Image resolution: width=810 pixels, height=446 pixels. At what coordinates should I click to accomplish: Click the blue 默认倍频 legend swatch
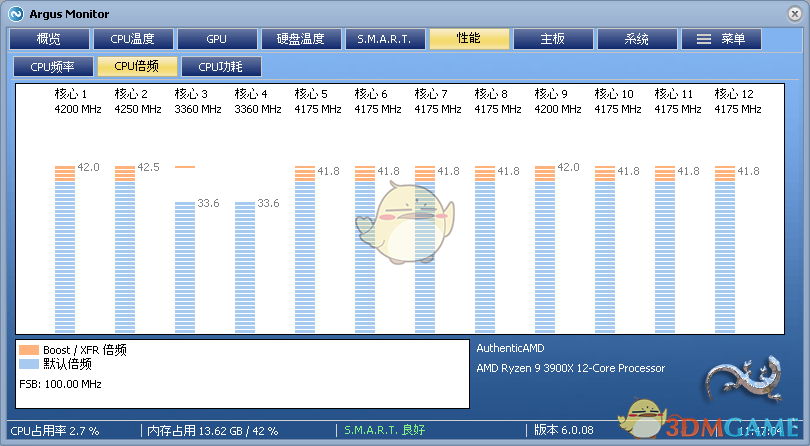29,364
